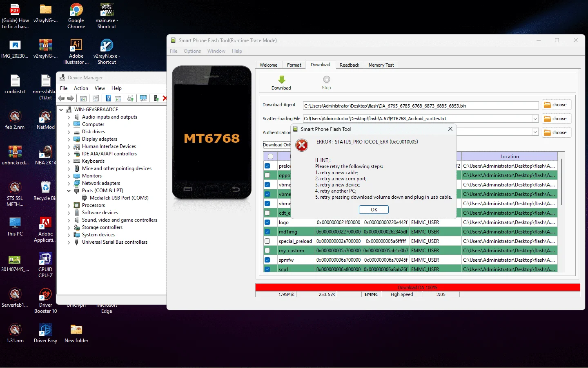The height and width of the screenshot is (368, 588).
Task: Switch to the Readback tab
Action: (x=350, y=65)
